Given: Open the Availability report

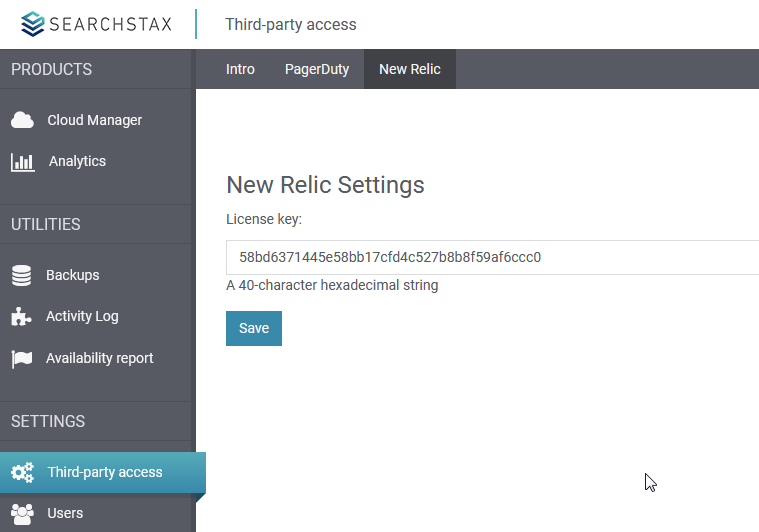Looking at the screenshot, I should point(100,358).
